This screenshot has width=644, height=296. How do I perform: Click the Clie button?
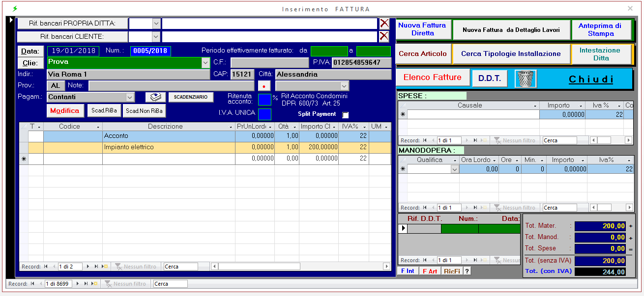point(30,63)
